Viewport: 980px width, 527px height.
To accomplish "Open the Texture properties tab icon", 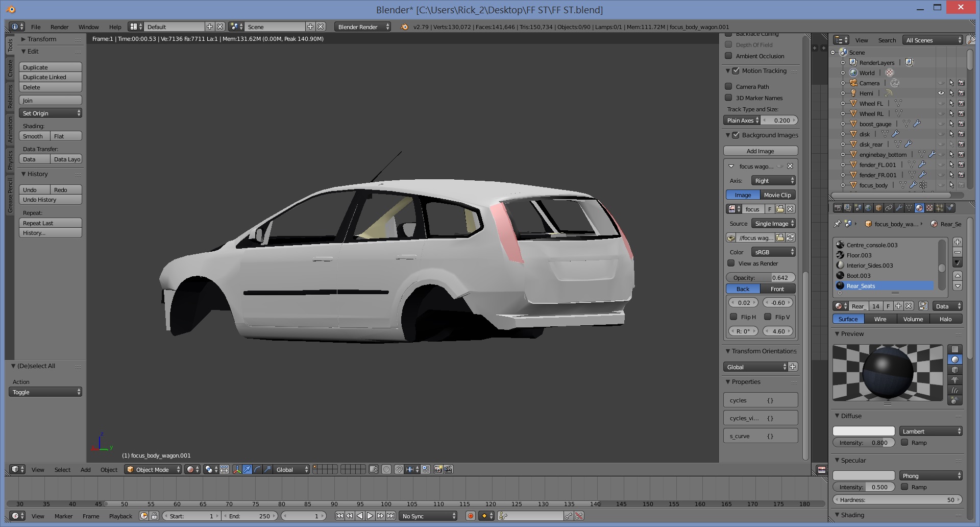I will [929, 208].
